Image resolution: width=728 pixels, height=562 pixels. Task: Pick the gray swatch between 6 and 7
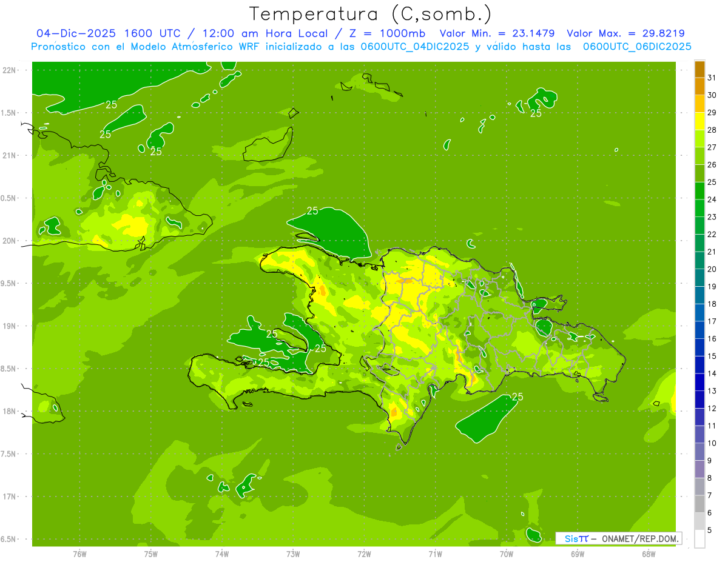[x=699, y=504]
